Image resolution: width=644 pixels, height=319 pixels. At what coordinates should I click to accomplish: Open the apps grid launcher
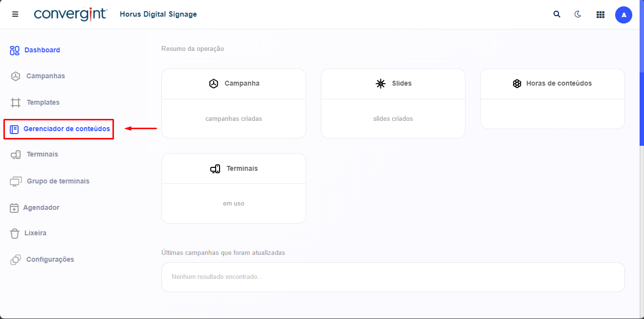[x=600, y=15]
